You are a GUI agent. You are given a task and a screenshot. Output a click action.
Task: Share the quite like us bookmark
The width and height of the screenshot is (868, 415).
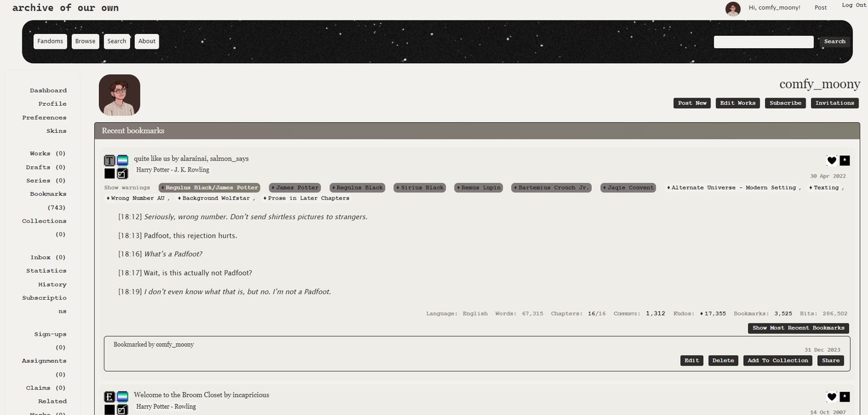831,361
